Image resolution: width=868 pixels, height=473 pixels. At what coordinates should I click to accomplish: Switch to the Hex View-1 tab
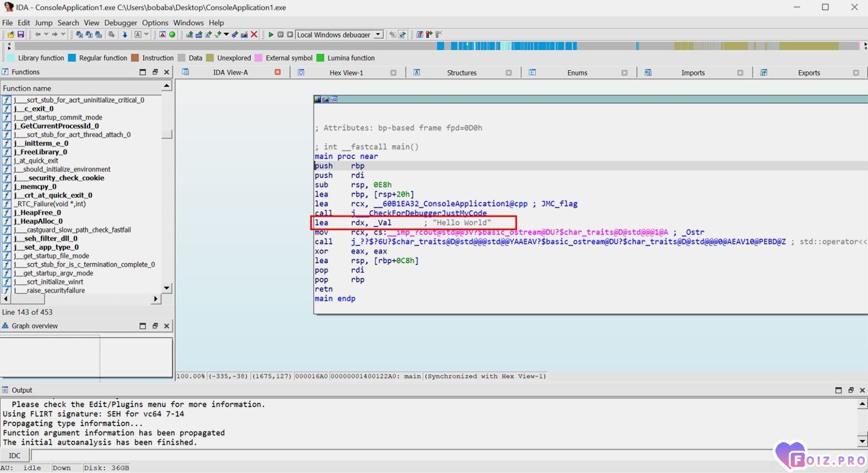[346, 73]
